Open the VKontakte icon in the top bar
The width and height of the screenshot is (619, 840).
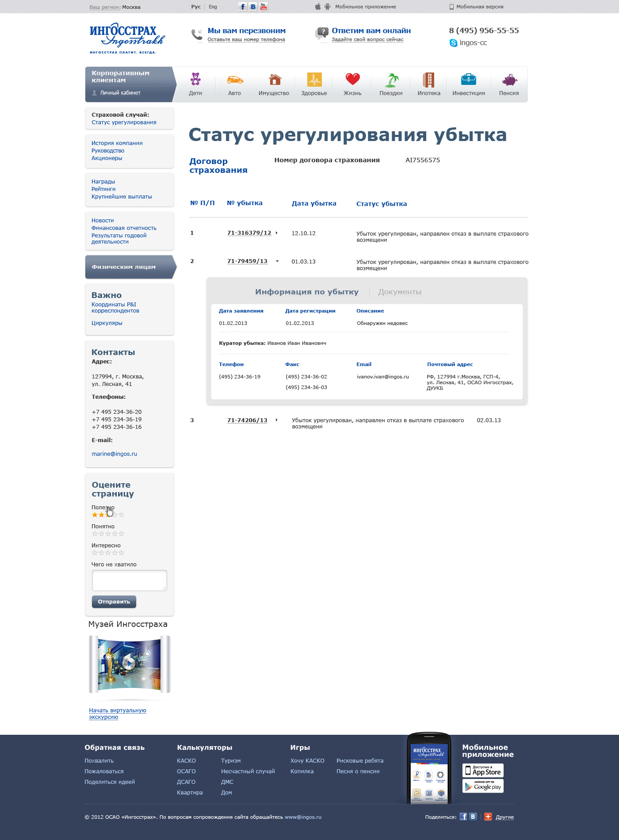tap(253, 7)
